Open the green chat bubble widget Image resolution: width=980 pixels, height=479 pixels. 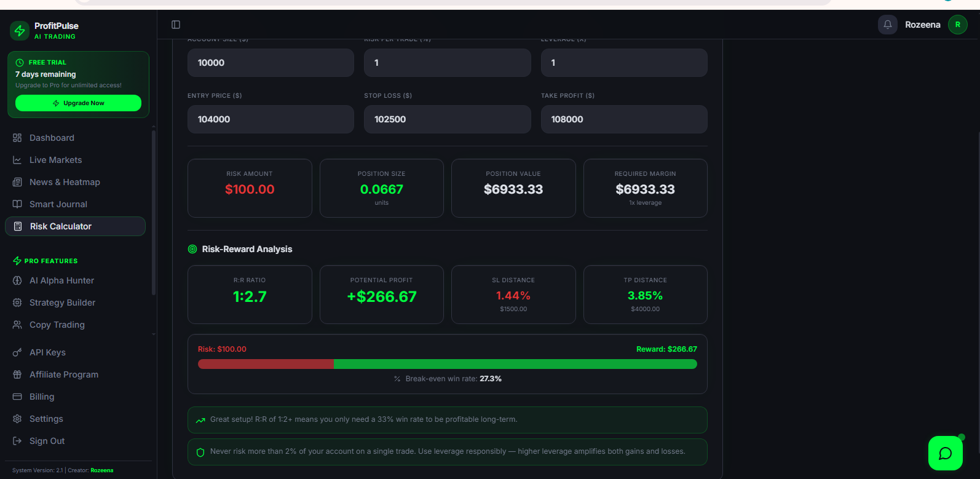click(x=946, y=453)
